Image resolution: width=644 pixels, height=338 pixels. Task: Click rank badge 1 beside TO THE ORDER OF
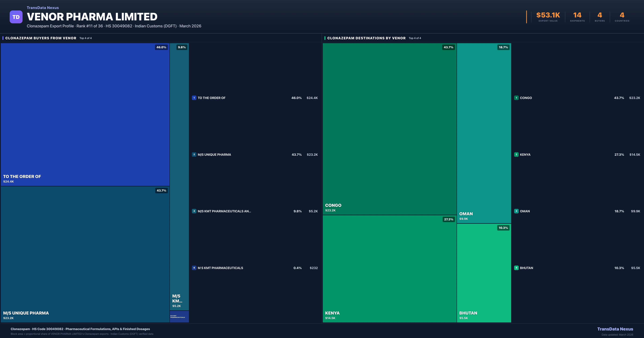pos(194,98)
